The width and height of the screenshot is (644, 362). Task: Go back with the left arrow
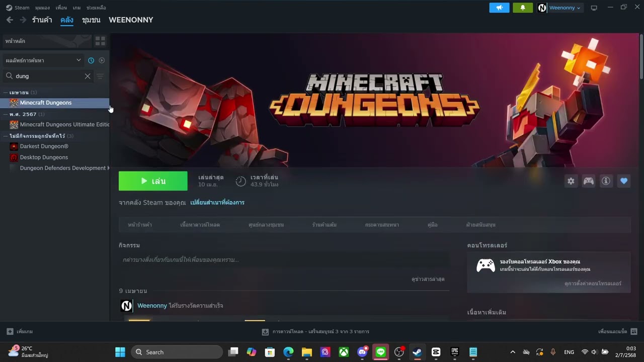coord(10,20)
